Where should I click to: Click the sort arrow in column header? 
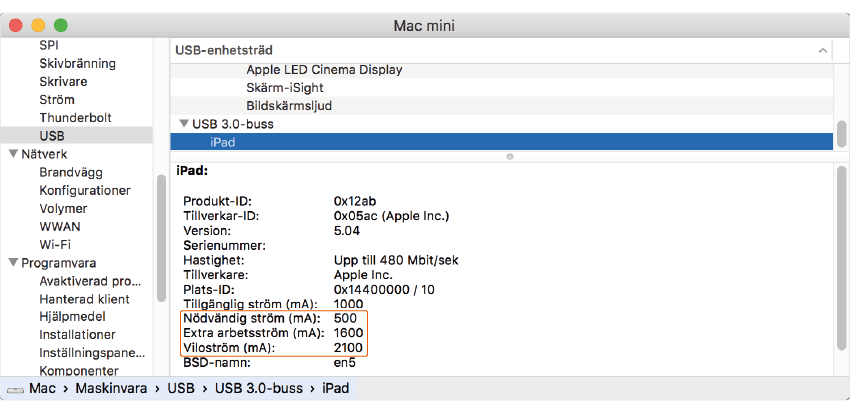(822, 50)
